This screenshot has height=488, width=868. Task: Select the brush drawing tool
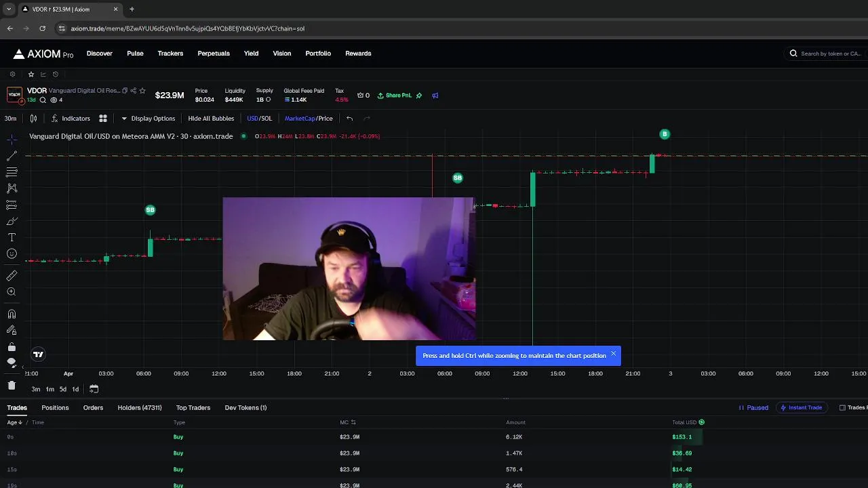tap(12, 221)
